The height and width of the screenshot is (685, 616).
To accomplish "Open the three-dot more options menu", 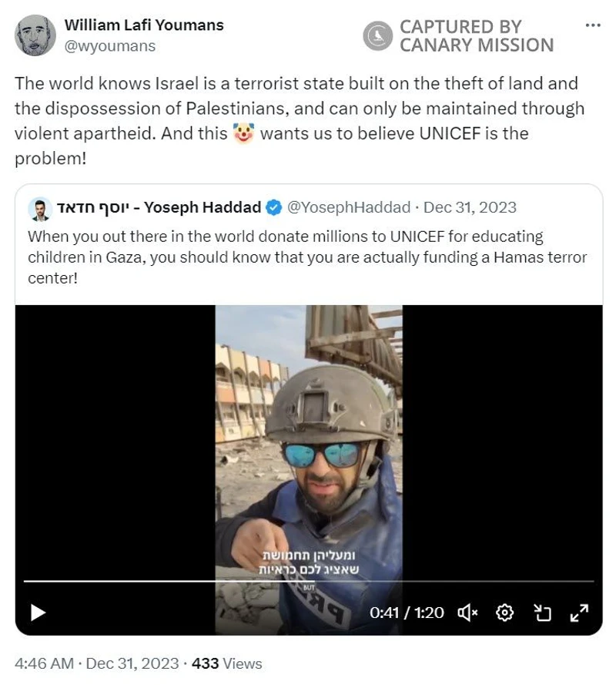I will point(593,25).
